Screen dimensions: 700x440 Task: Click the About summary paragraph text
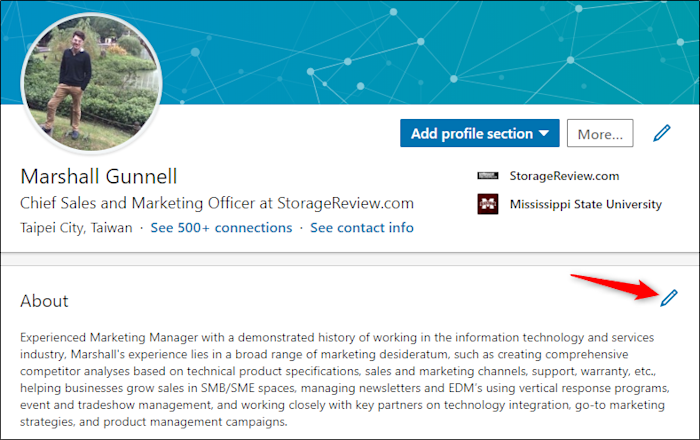tap(345, 379)
